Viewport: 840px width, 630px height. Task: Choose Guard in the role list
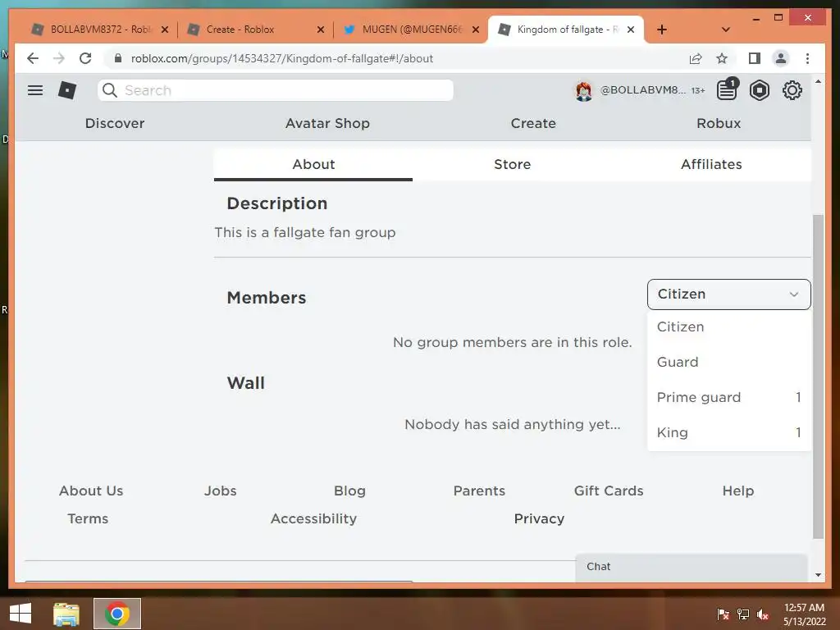(x=728, y=362)
